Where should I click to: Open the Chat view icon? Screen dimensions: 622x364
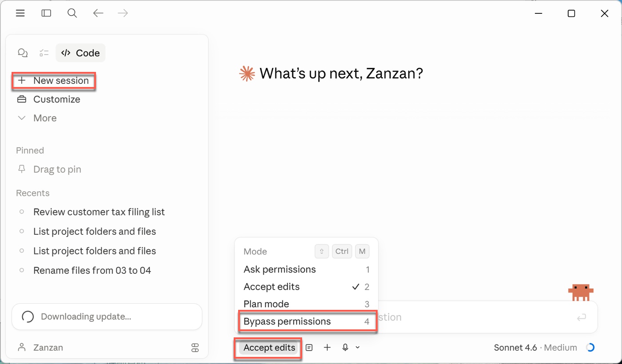[23, 53]
